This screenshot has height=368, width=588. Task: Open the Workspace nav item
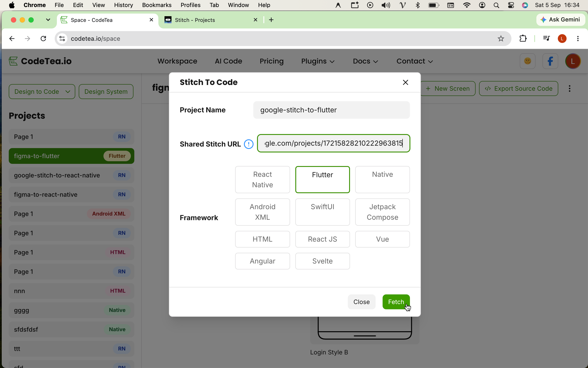pos(177,61)
